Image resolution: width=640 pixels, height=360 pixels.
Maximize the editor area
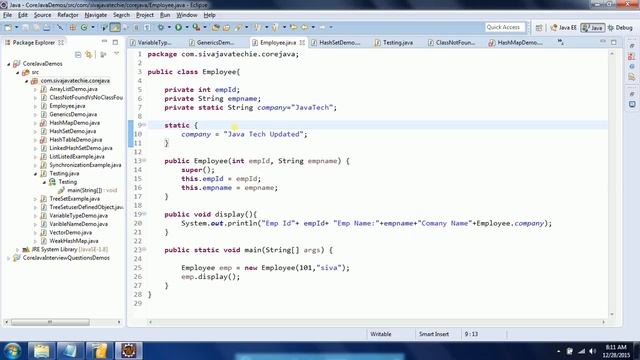pos(614,42)
